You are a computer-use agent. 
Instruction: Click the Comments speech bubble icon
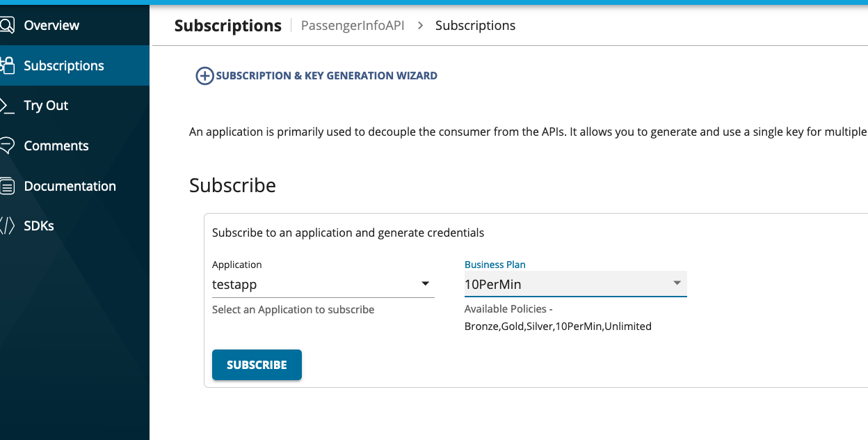(x=7, y=146)
